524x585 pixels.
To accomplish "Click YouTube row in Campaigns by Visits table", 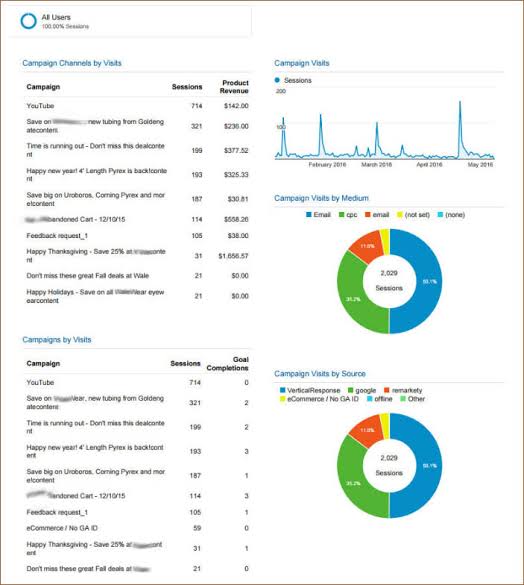I will click(137, 382).
